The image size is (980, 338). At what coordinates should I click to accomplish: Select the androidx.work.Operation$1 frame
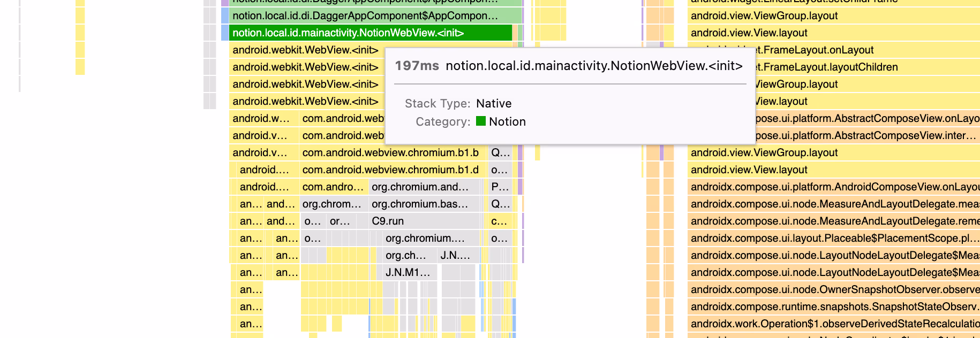(833, 324)
